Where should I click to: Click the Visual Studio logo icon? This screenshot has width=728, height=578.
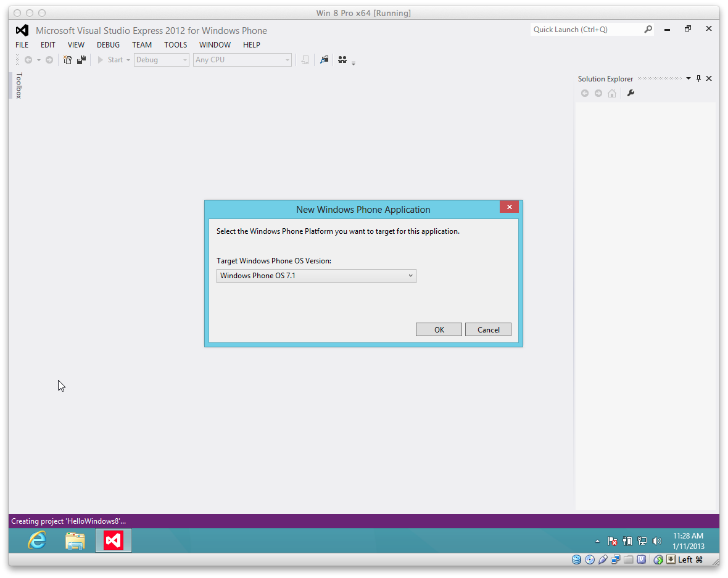click(x=22, y=30)
